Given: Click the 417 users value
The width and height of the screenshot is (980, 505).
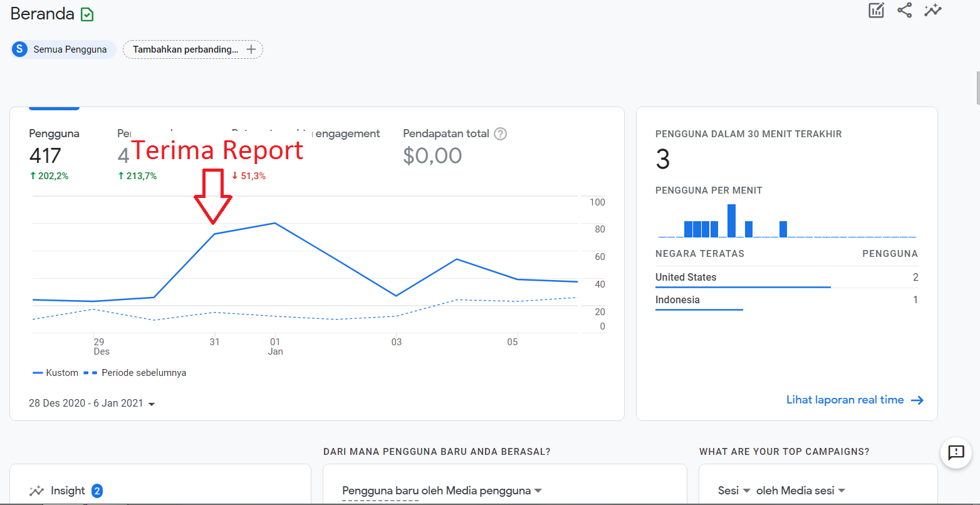Looking at the screenshot, I should 45,155.
